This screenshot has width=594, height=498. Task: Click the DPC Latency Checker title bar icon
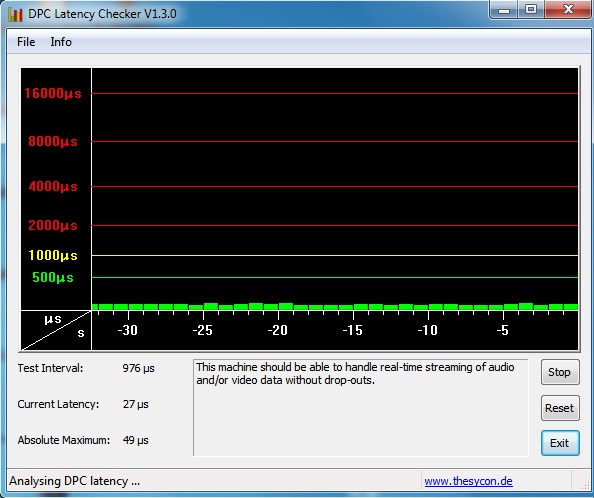[15, 14]
